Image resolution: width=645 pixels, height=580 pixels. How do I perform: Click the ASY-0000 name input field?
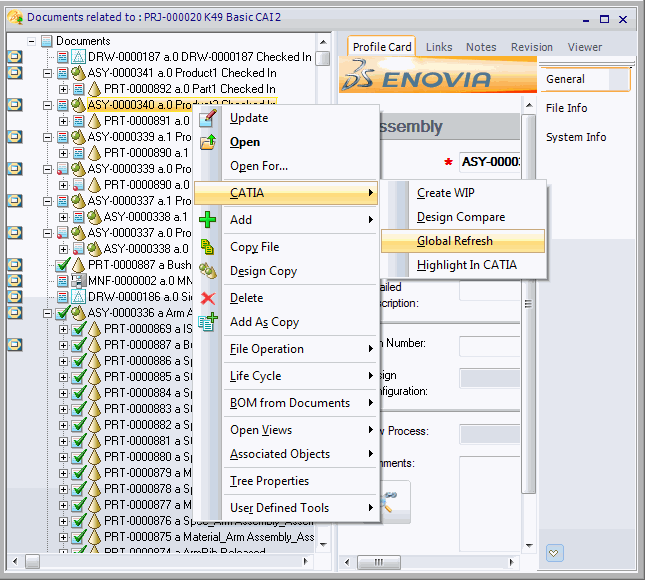coord(490,162)
